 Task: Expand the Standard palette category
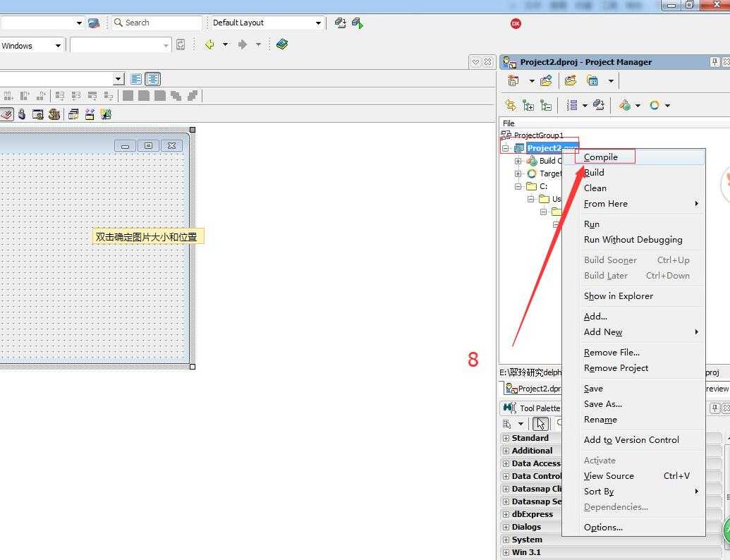point(506,438)
